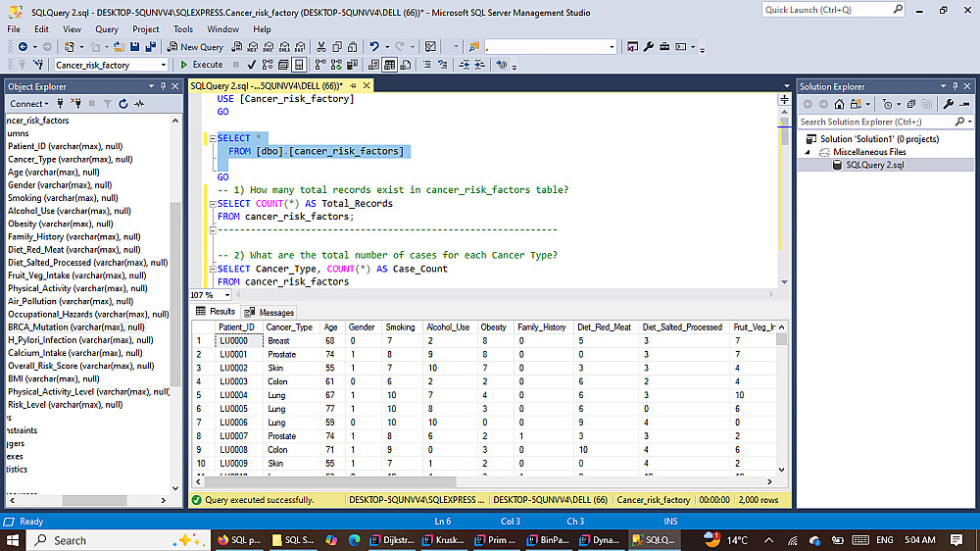
Task: Refresh the Object Explorer tree
Action: tap(123, 104)
